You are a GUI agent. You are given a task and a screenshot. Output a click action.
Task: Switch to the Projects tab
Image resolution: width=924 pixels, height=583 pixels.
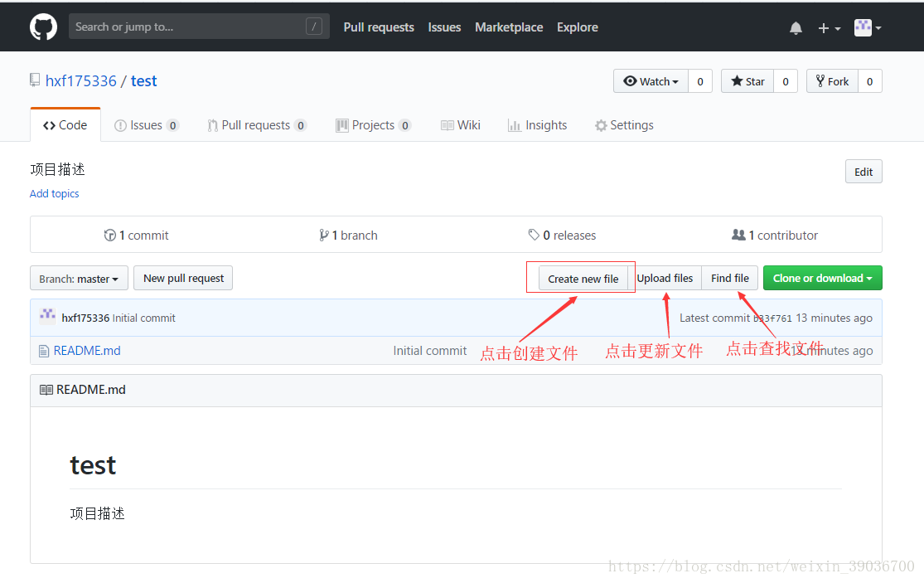pos(373,125)
